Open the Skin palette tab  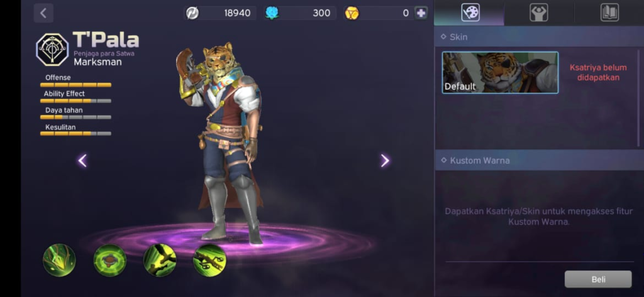tap(470, 13)
